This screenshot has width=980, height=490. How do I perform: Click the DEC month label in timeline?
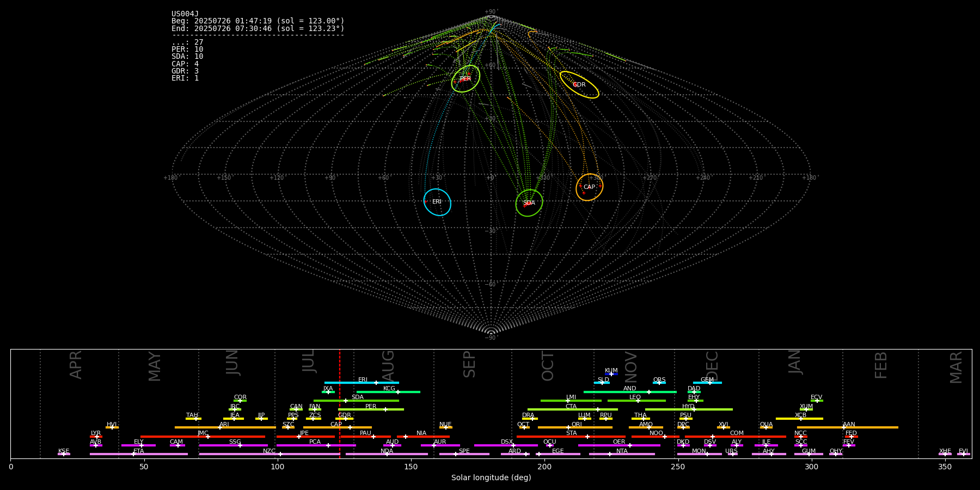pos(712,366)
